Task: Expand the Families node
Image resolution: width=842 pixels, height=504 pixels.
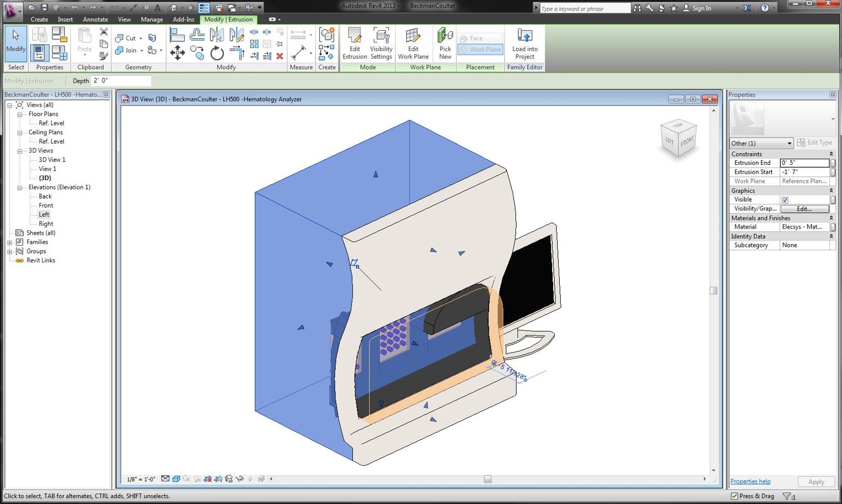Action: tap(9, 242)
